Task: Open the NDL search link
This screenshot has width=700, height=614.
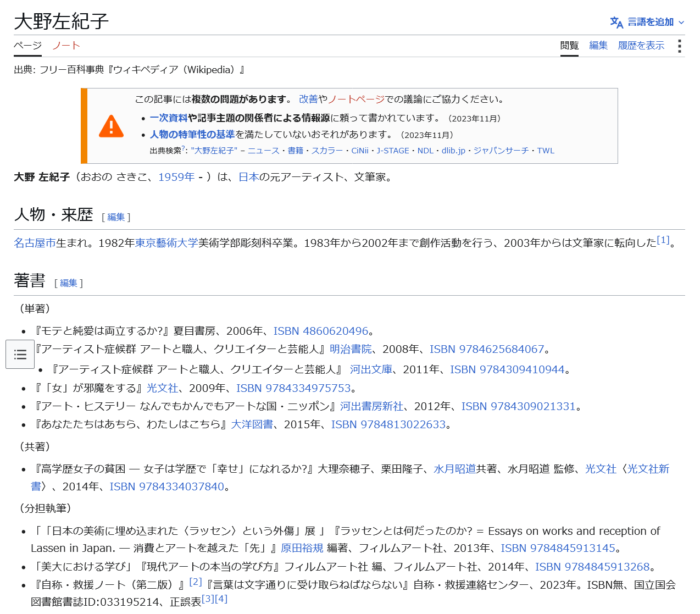Action: coord(425,151)
